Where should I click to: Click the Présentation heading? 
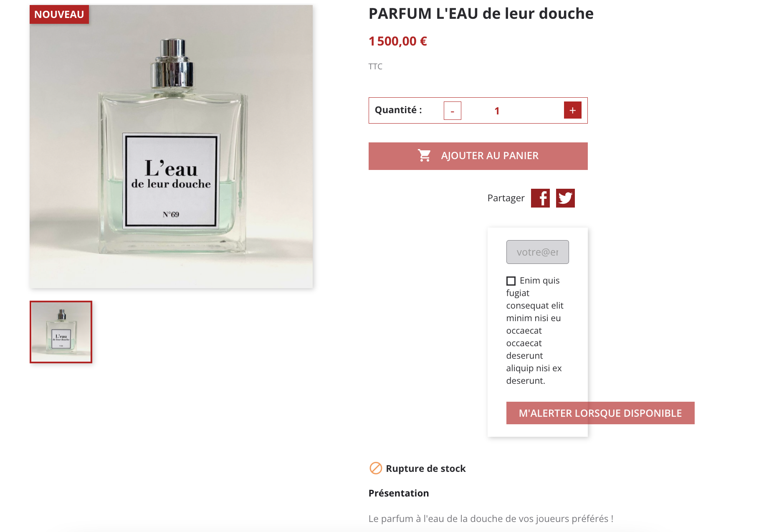[399, 493]
